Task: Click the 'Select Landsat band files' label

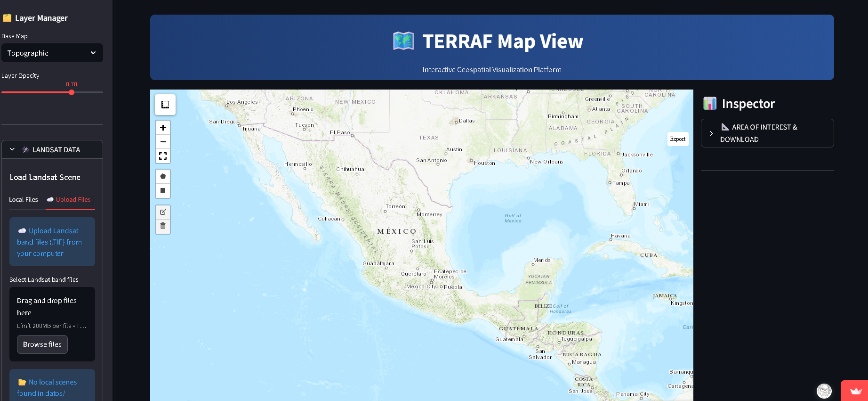Action: pos(44,279)
